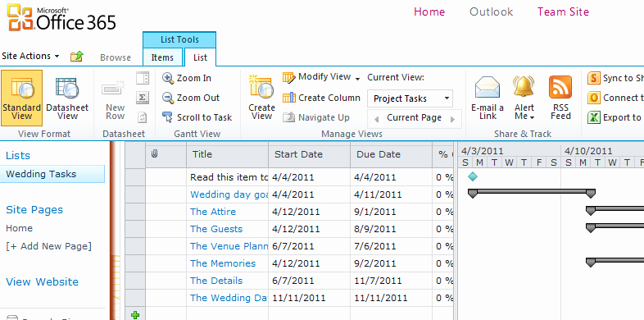Click the Office 365 logo

coord(61,18)
